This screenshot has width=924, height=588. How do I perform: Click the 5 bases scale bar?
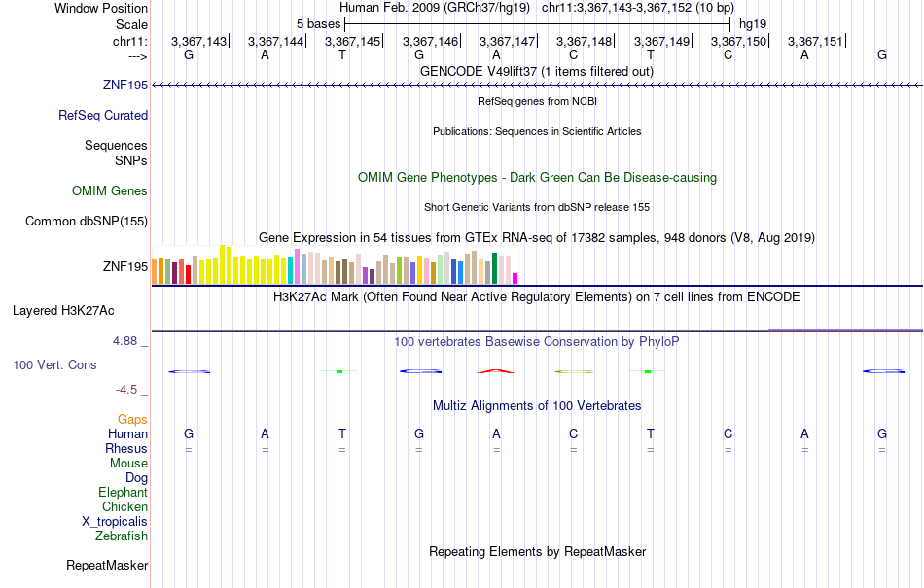click(538, 24)
